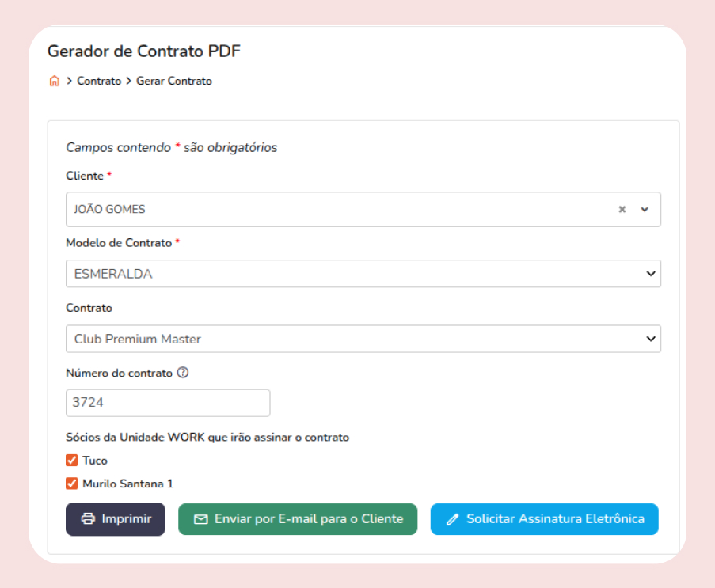This screenshot has width=715, height=588.
Task: Click the home icon in breadcrumb
Action: [54, 81]
